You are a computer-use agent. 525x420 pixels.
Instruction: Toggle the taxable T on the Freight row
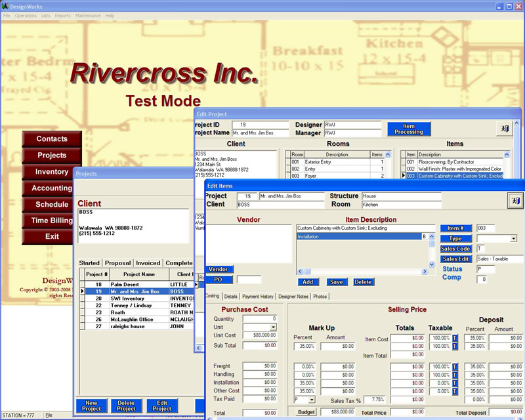pos(455,367)
